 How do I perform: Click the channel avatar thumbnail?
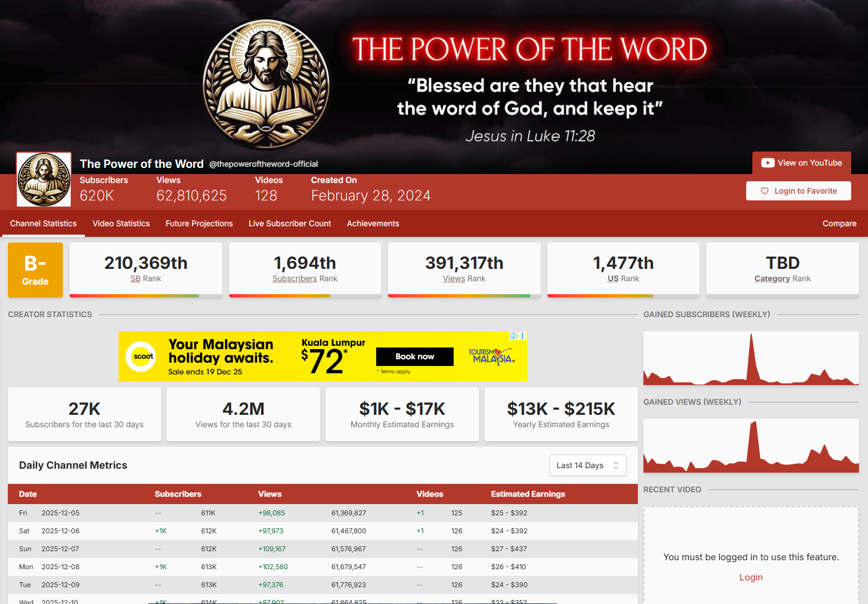(44, 180)
